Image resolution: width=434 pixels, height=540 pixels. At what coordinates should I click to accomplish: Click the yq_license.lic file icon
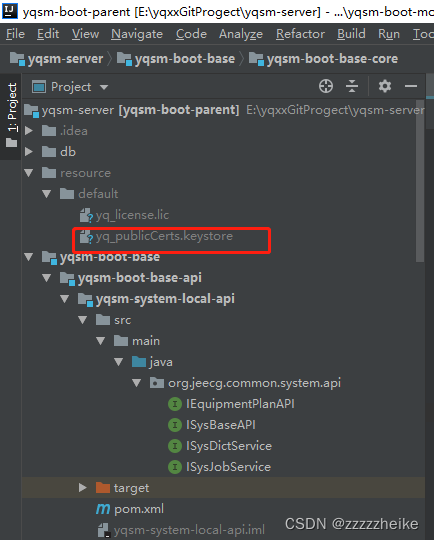(x=86, y=215)
